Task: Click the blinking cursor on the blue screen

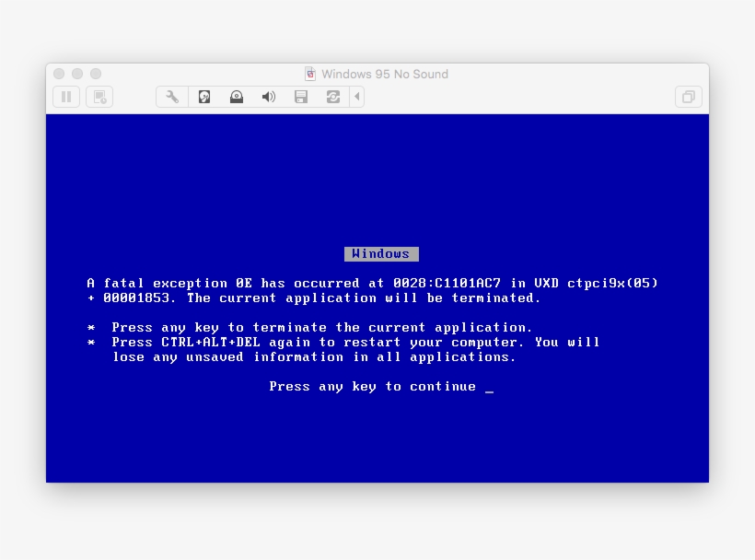Action: pos(490,388)
